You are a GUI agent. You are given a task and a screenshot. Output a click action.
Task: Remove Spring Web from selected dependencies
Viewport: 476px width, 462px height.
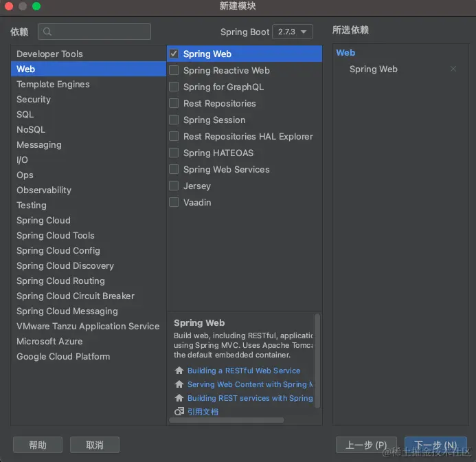[x=453, y=69]
